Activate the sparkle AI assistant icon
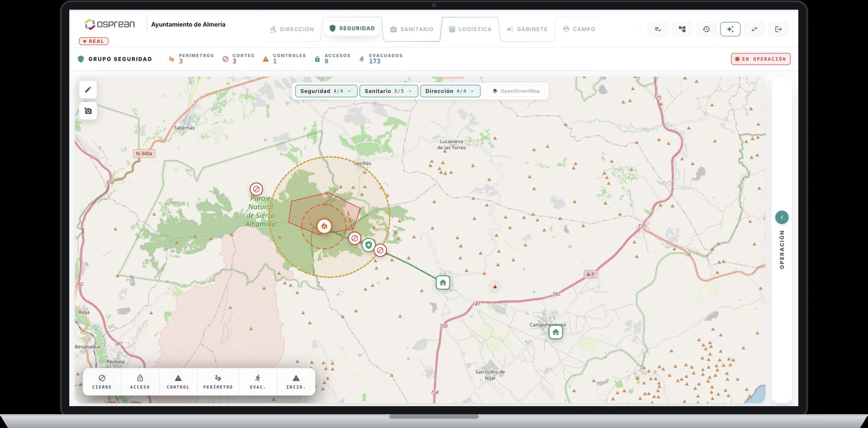 pos(730,29)
